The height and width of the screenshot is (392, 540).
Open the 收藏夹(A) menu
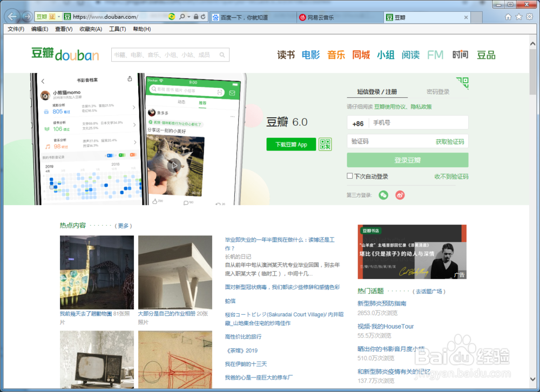pyautogui.click(x=91, y=29)
